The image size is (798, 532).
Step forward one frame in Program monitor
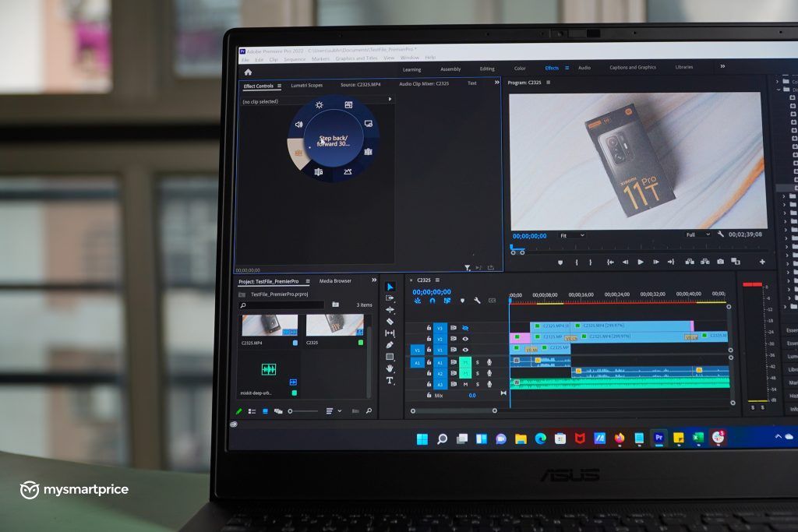tap(656, 262)
